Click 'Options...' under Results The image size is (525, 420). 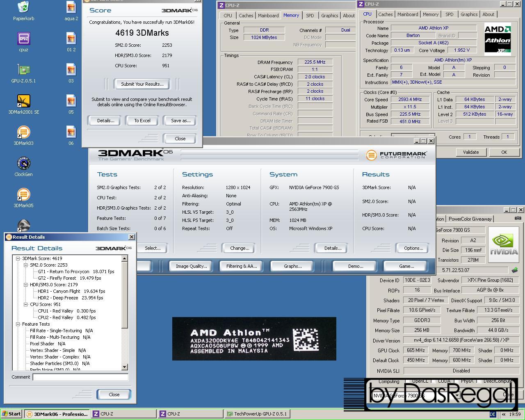[413, 248]
